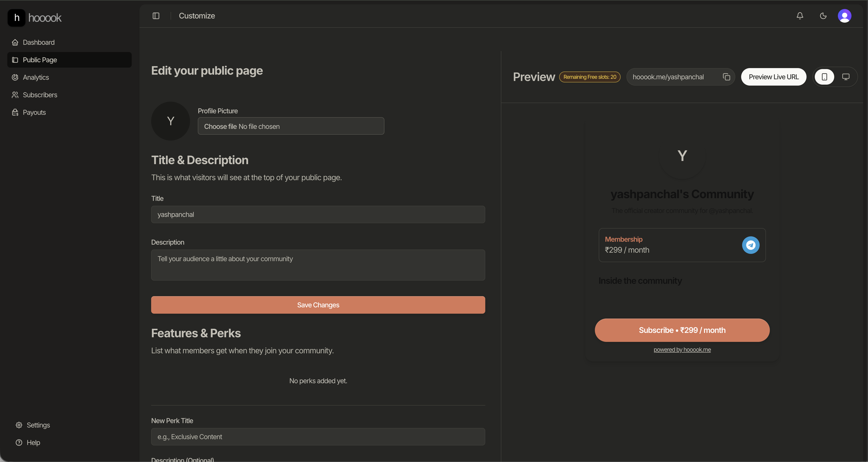This screenshot has width=868, height=462.
Task: Open Dashboard from sidebar
Action: pos(38,42)
